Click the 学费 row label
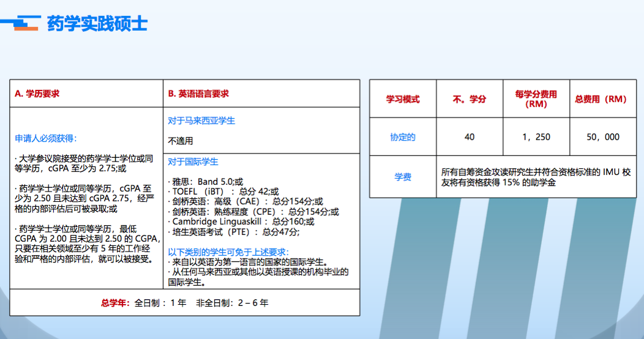644x339 pixels. coord(403,177)
